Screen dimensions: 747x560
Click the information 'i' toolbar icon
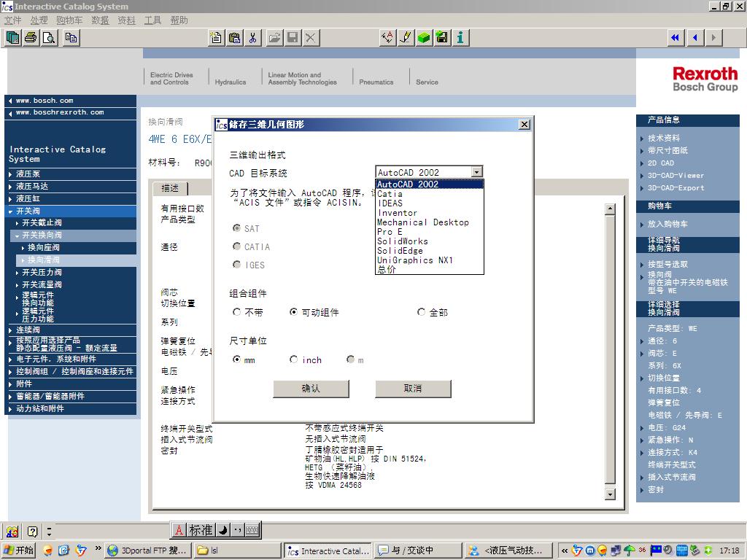[460, 38]
